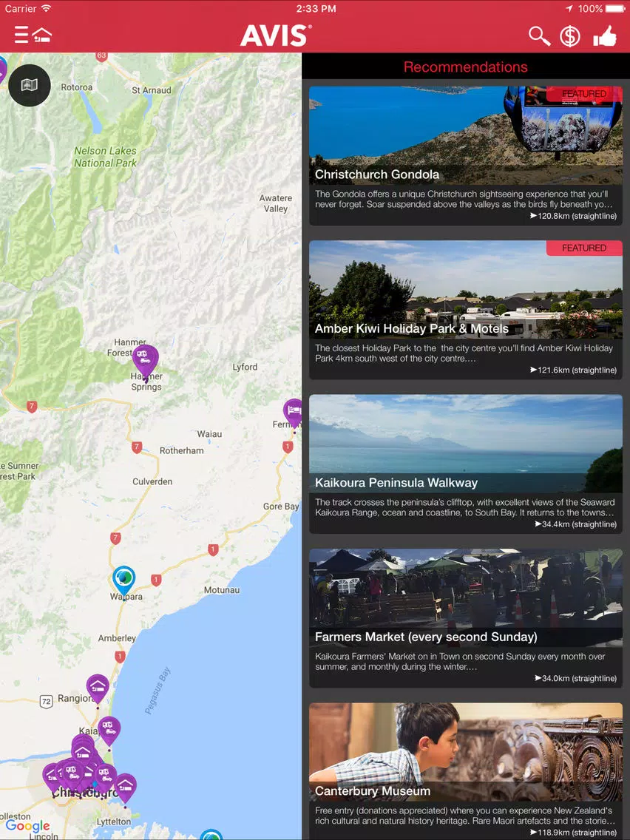Open the Canterbury Museum photo
Viewport: 630px width, 840px height.
466,752
